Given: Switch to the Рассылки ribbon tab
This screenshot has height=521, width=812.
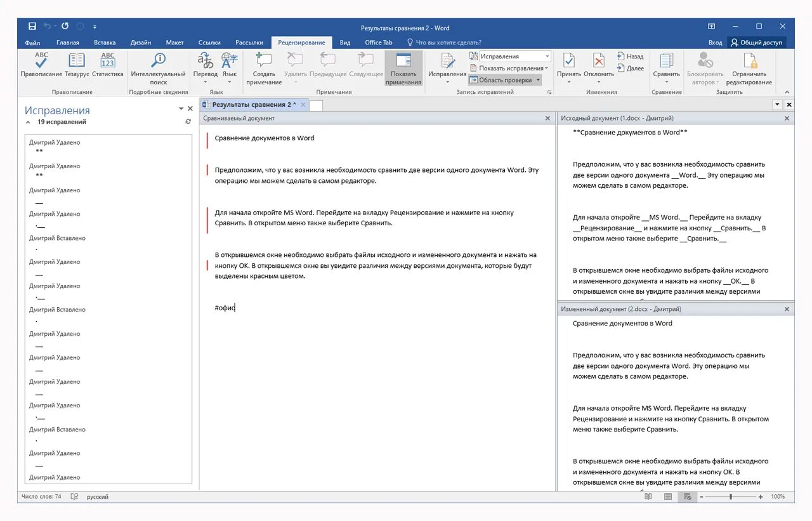Looking at the screenshot, I should [x=249, y=43].
